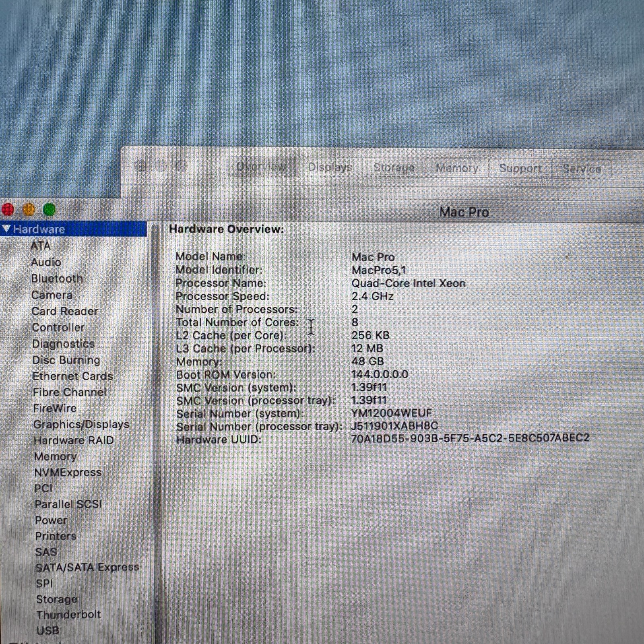Click the Hardware UUID value
Screen dimensions: 644x644
pyautogui.click(x=470, y=438)
